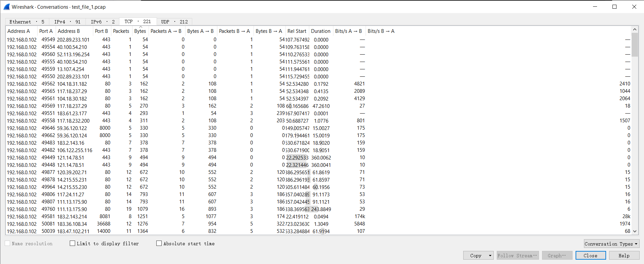The width and height of the screenshot is (644, 264).
Task: Sort by Bits/s A → B column header
Action: [349, 31]
